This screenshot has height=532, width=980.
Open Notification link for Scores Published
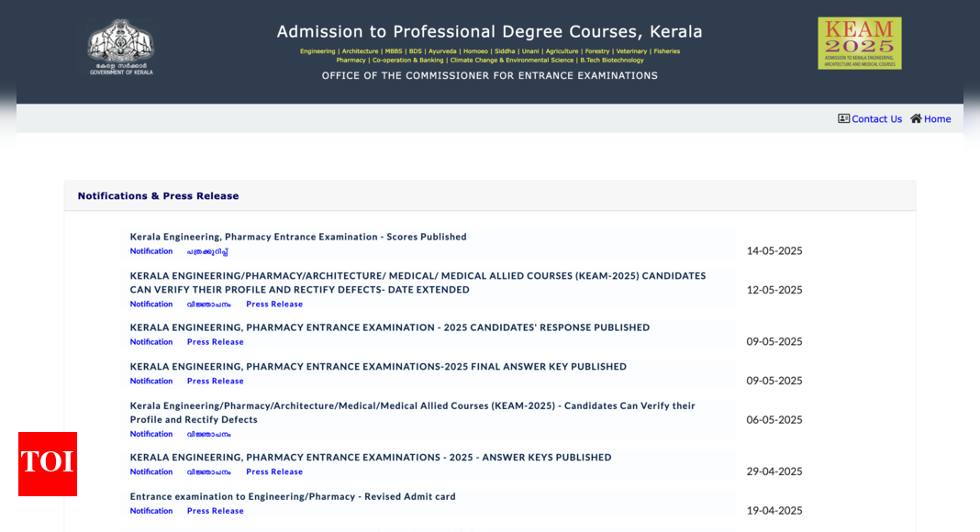[x=151, y=251]
